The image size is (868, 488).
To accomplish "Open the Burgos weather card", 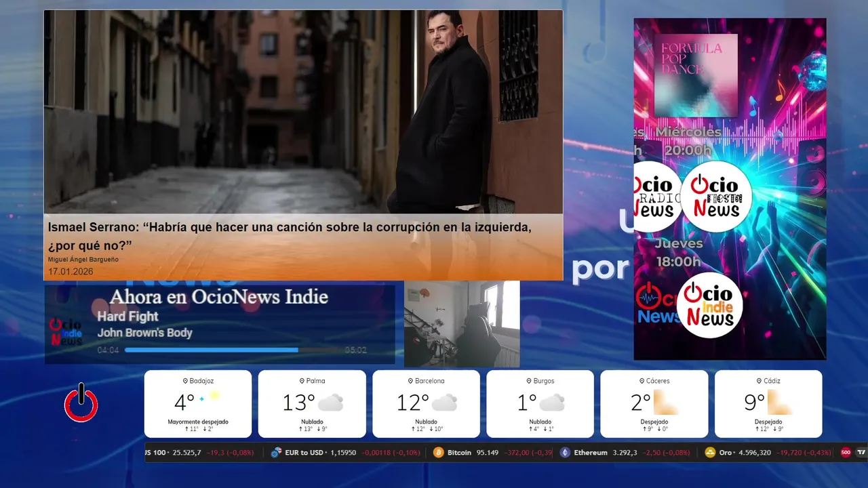I will tap(540, 404).
